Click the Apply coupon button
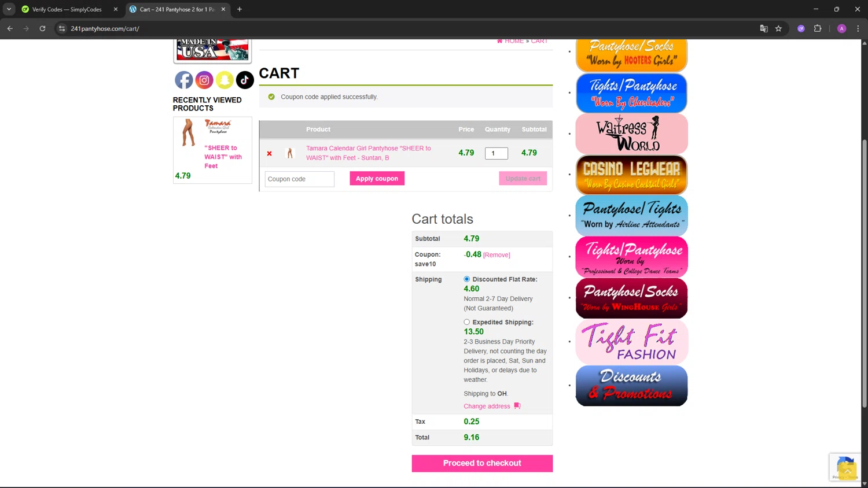 [x=377, y=179]
